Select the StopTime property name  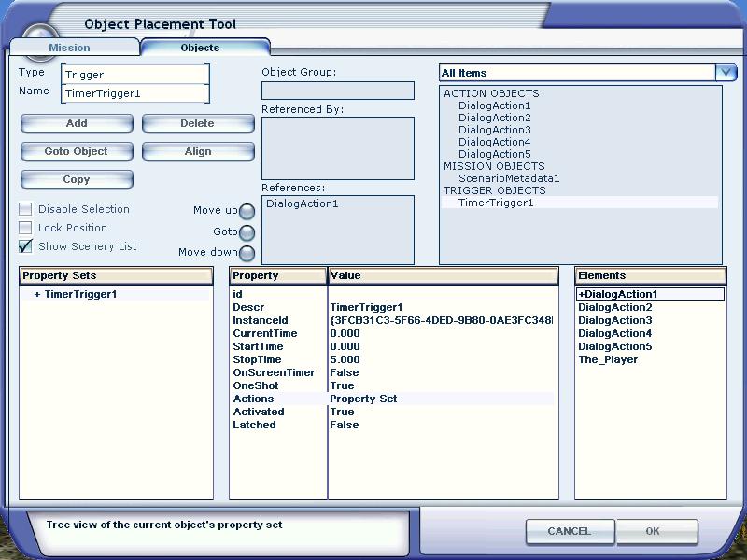[x=258, y=359]
